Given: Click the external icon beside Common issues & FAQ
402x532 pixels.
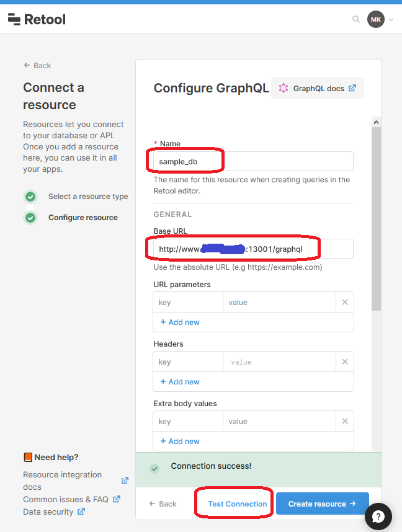Looking at the screenshot, I should [x=117, y=499].
